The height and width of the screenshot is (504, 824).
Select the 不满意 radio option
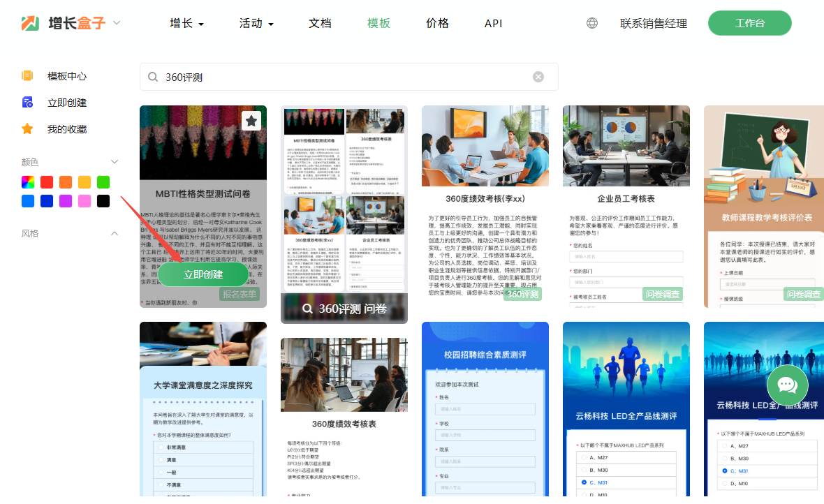click(x=161, y=485)
